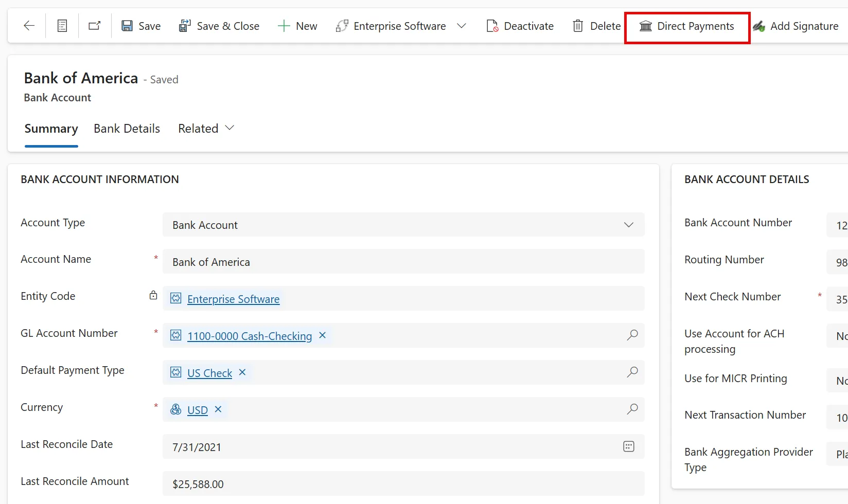Edit the Last Reconcile Date field

[x=403, y=447]
